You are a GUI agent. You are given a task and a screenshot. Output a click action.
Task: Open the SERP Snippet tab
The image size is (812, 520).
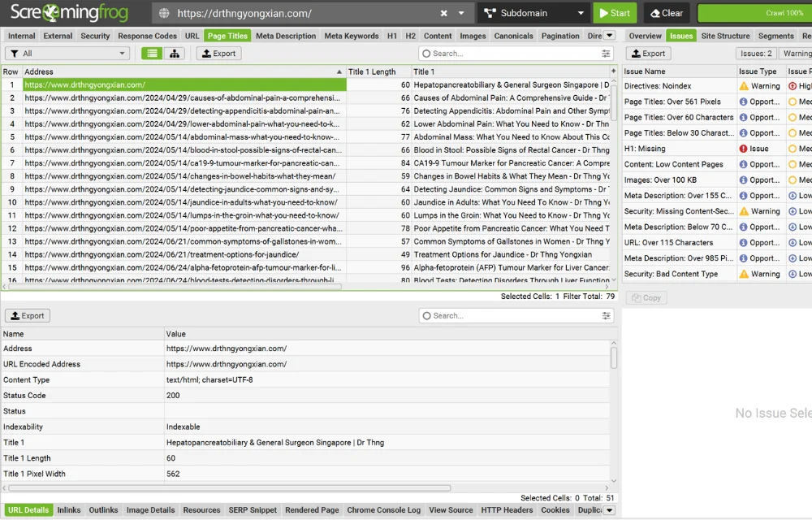coord(253,510)
